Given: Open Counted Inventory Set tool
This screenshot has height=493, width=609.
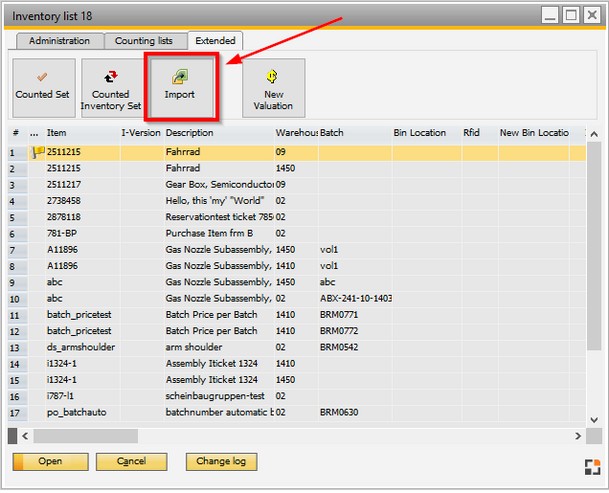Looking at the screenshot, I should (110, 86).
